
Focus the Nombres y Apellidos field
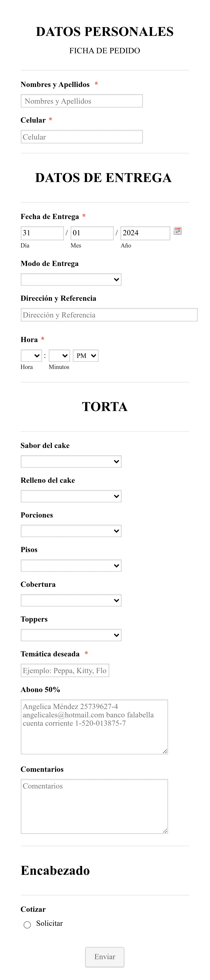pyautogui.click(x=82, y=101)
